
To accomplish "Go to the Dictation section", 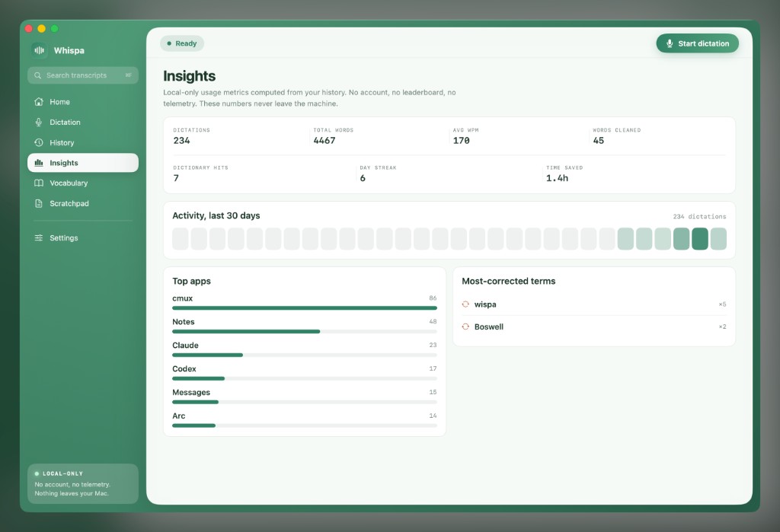I will 83,123.
